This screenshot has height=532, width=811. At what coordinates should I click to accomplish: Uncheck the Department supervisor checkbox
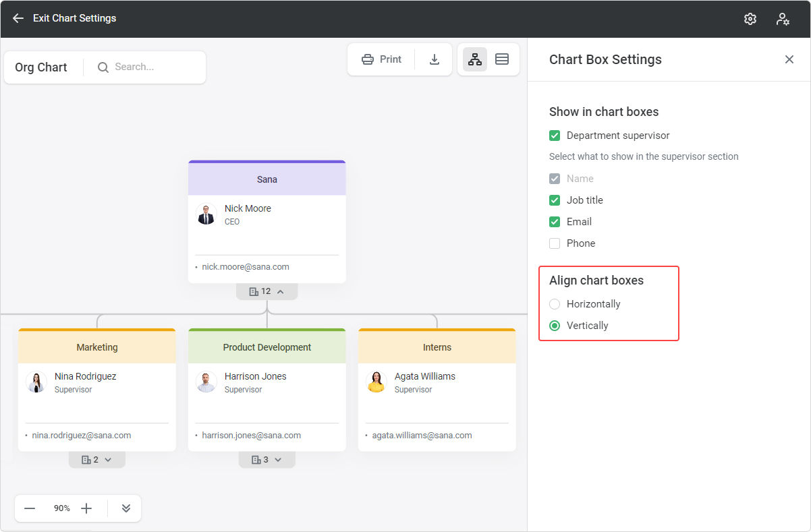[x=555, y=136]
